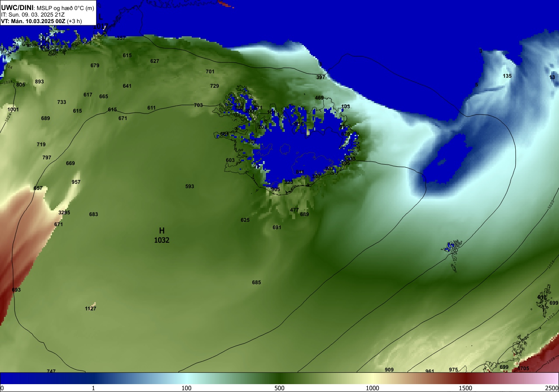Click the 1017 low-pressure value
Image resolution: width=559 pixels, height=392 pixels.
point(100,27)
